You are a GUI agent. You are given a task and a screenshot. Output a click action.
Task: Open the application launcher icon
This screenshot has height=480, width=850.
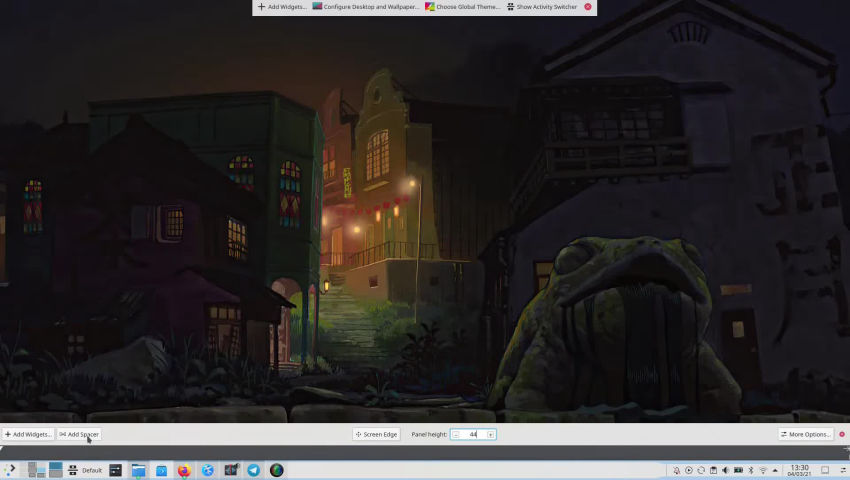10,470
